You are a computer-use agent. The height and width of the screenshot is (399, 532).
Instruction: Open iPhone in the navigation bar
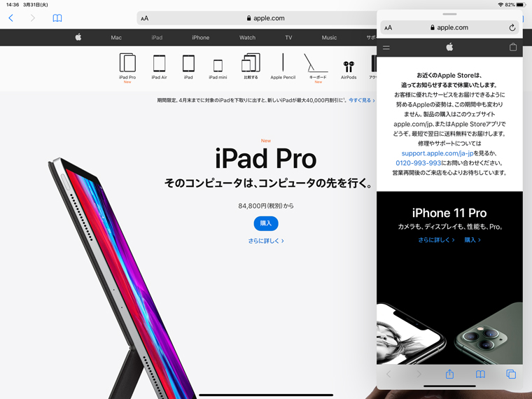pos(200,38)
